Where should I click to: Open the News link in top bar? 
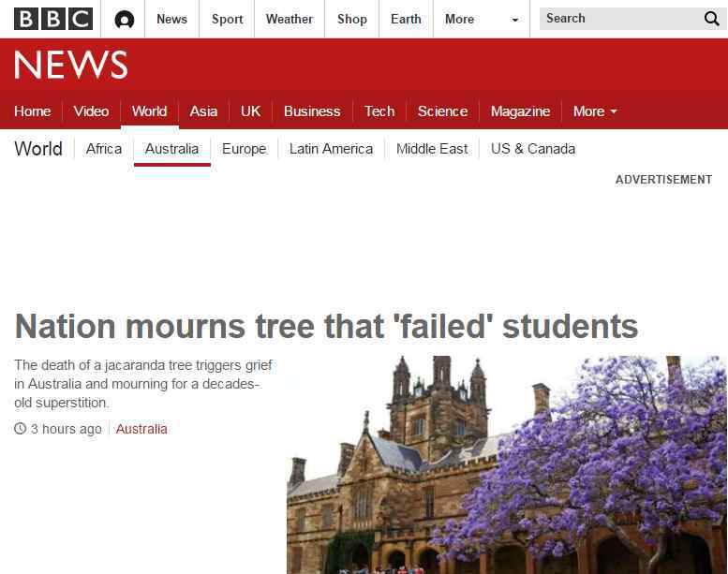(171, 19)
